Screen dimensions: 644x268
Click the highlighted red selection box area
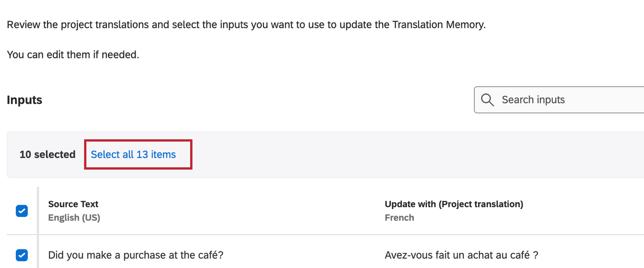[x=138, y=154]
